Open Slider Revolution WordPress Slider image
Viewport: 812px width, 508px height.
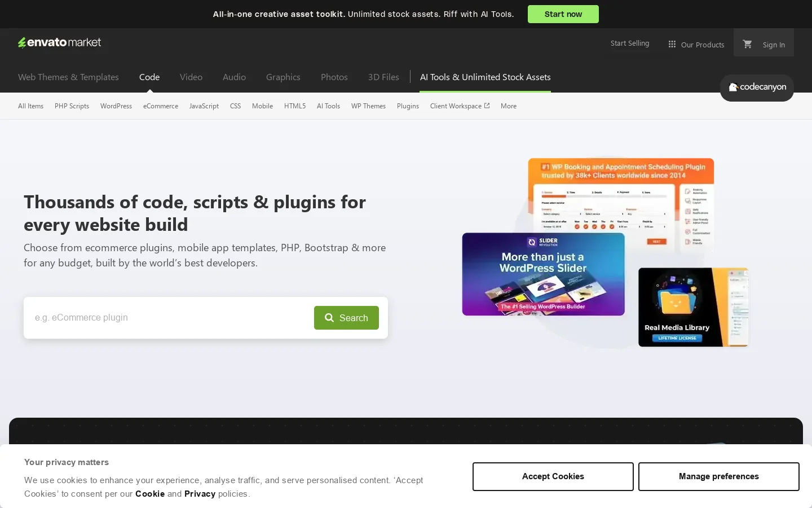coord(543,274)
